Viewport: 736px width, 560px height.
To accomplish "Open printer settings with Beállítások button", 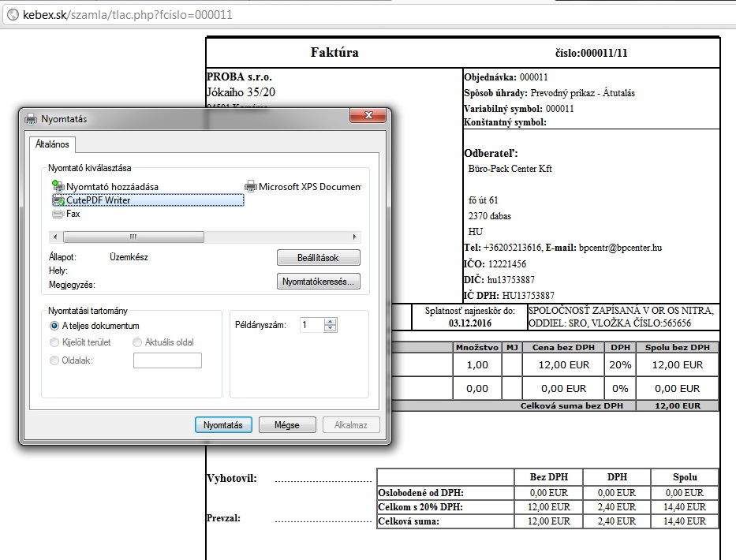I will [x=318, y=258].
